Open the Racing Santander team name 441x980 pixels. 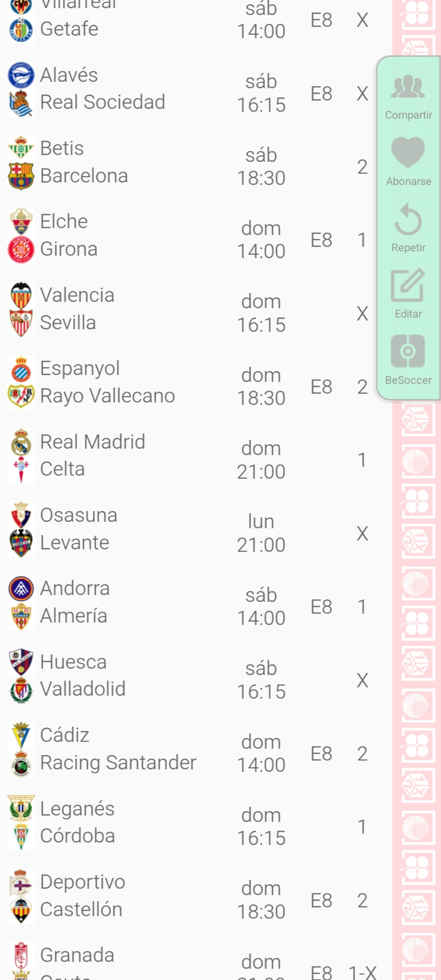(x=118, y=763)
